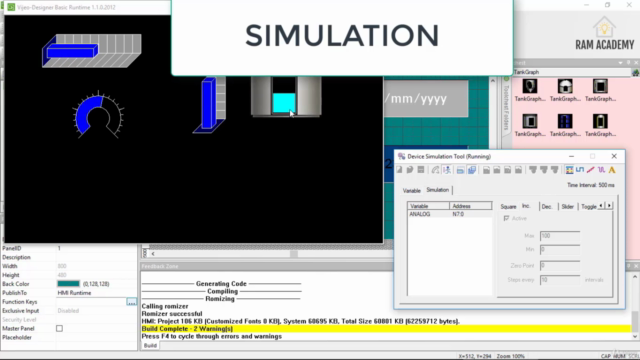
Task: Select the dome-top TankGraph thumbnail
Action: tap(565, 86)
